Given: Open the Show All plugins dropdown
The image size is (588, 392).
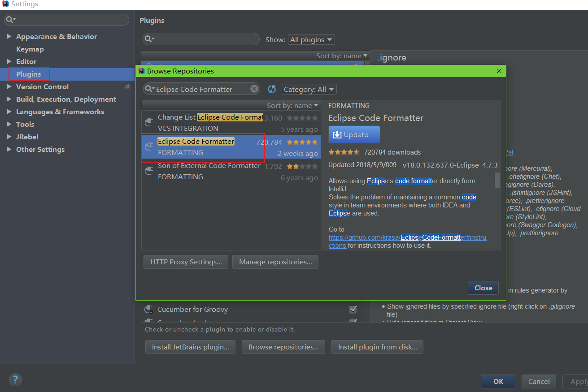Looking at the screenshot, I should click(311, 39).
